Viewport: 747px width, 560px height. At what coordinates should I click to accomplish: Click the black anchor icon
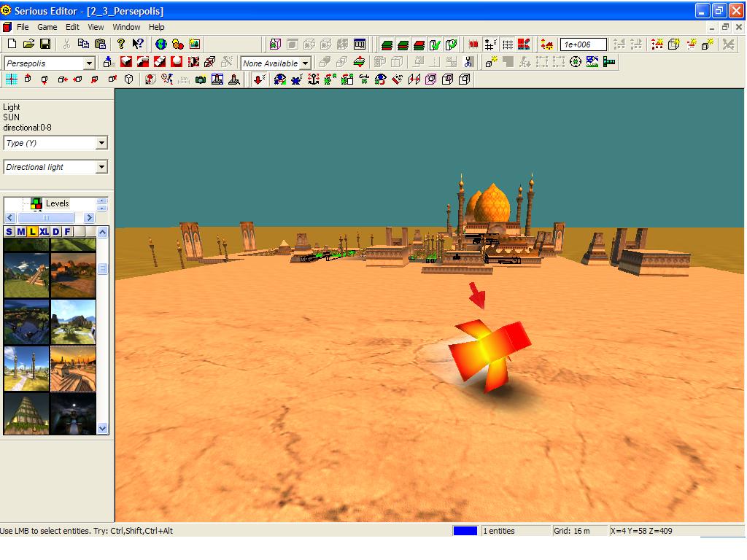tap(314, 79)
